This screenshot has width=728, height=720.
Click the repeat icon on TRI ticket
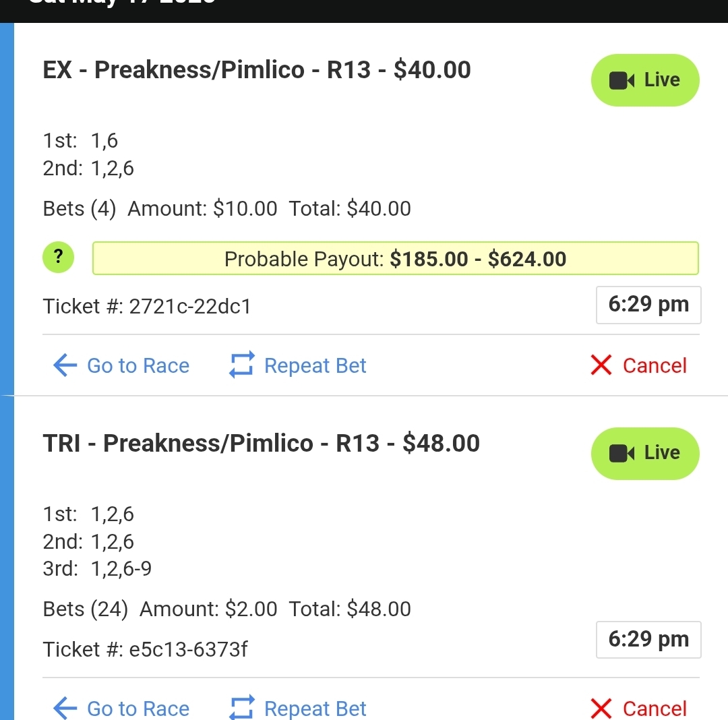242,707
